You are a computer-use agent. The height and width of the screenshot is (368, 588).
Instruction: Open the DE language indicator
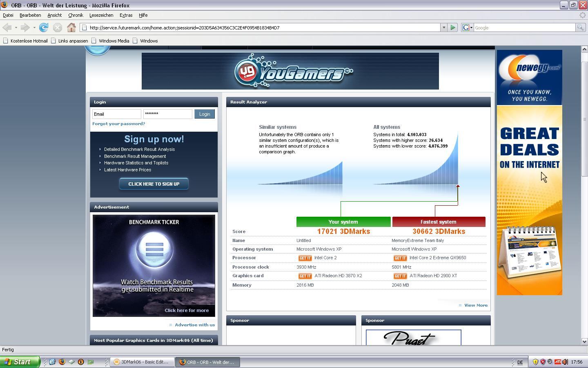pos(520,362)
